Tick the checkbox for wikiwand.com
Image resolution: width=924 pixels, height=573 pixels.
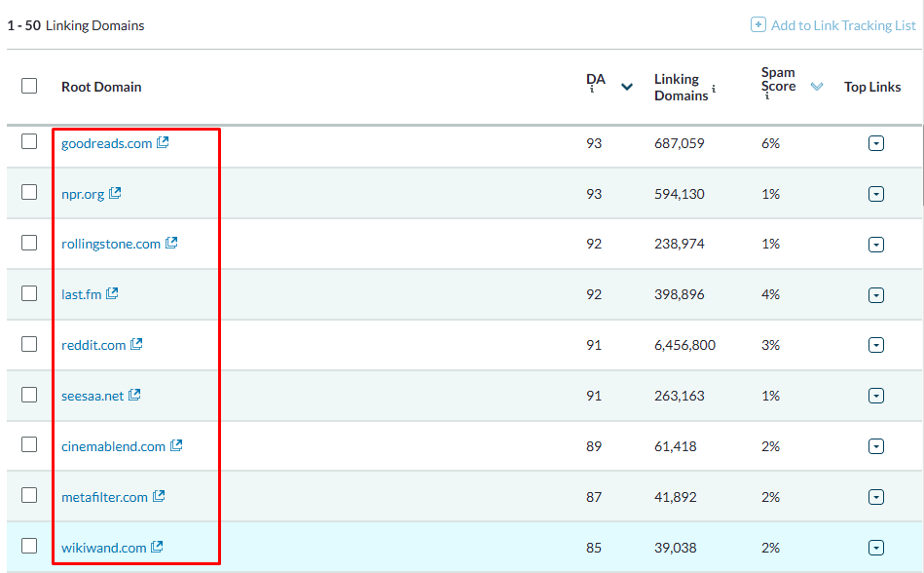pos(29,546)
